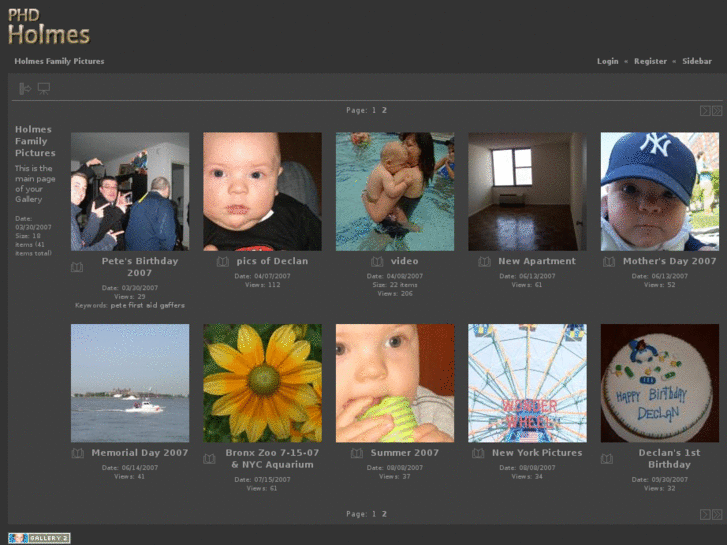Open New Apartment title link
This screenshot has width=727, height=545.
537,261
